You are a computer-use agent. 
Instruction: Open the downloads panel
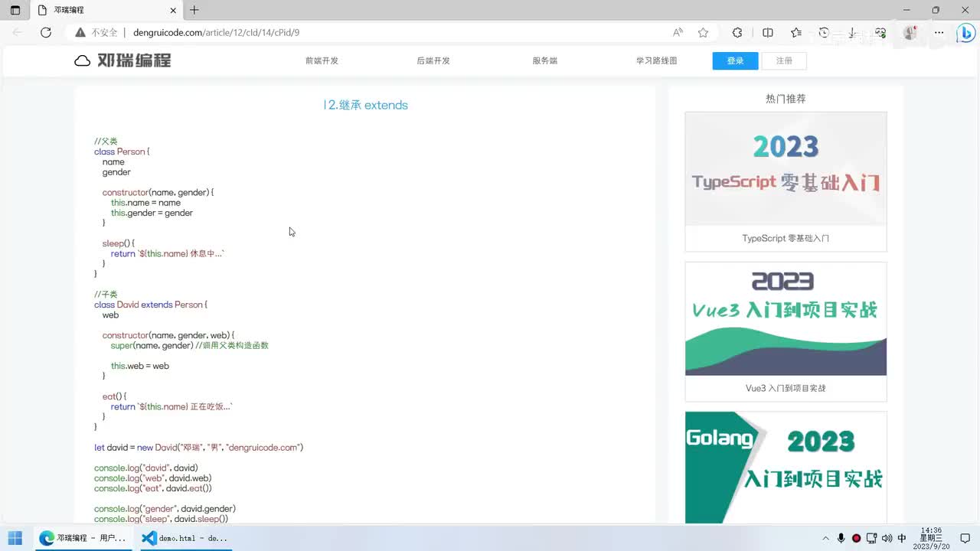(x=851, y=32)
